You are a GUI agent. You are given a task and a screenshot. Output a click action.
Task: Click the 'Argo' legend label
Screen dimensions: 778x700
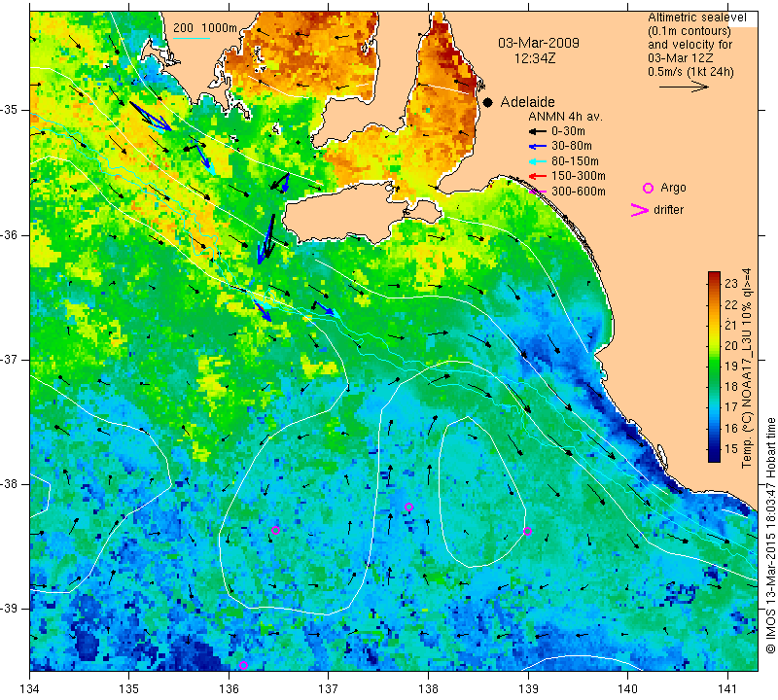click(673, 188)
